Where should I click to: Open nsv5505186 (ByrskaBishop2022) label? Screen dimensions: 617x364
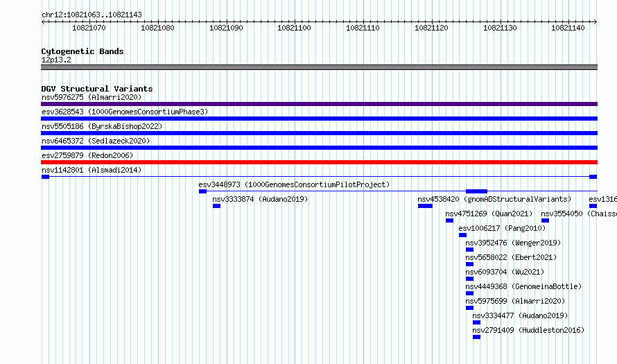tap(102, 126)
